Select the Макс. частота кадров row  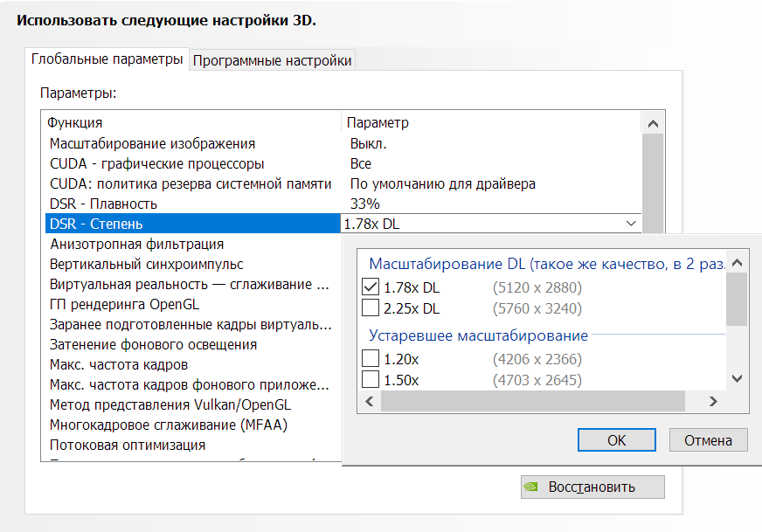193,364
